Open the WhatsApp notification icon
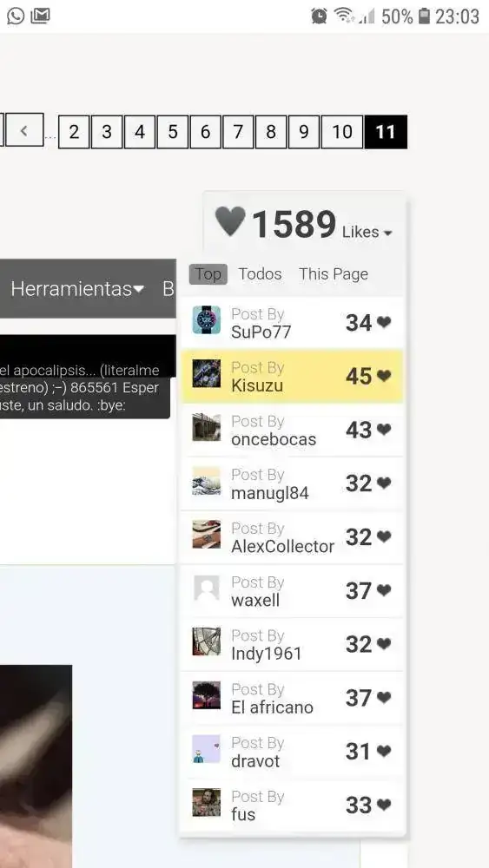 click(x=16, y=16)
